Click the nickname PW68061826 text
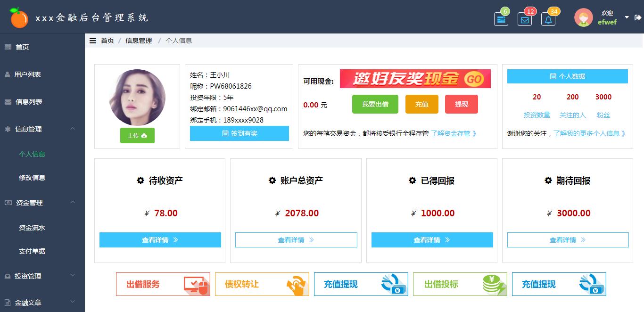Image resolution: width=644 pixels, height=312 pixels. coord(231,86)
